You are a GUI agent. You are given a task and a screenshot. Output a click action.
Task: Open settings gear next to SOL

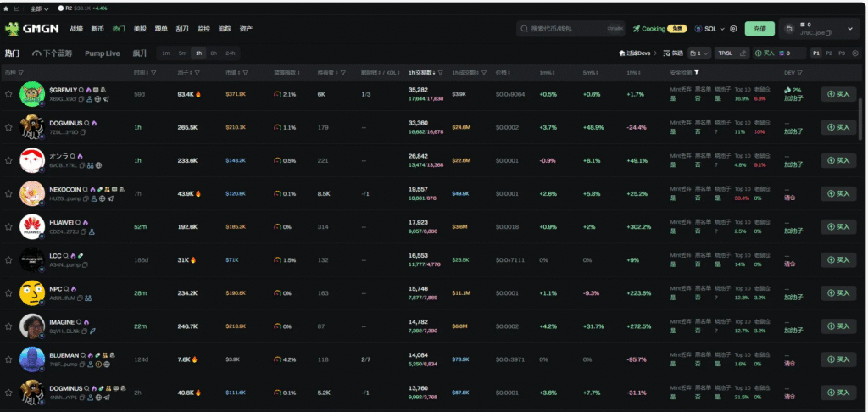coord(733,29)
